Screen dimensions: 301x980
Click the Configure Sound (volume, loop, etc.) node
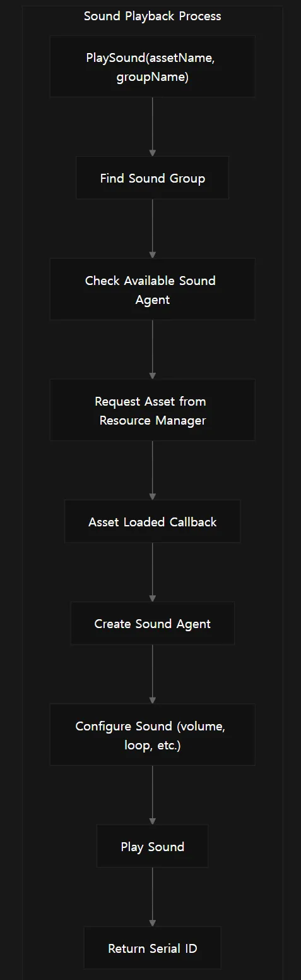tap(152, 734)
